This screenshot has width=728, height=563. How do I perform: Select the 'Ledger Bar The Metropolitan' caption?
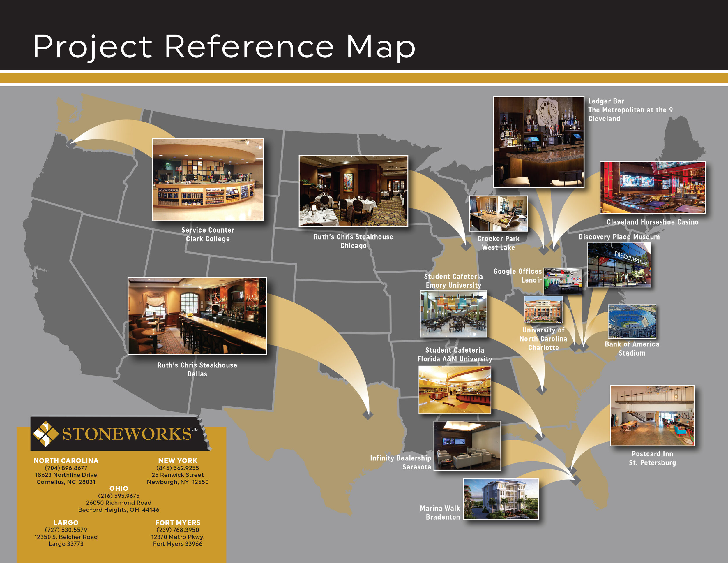click(630, 110)
